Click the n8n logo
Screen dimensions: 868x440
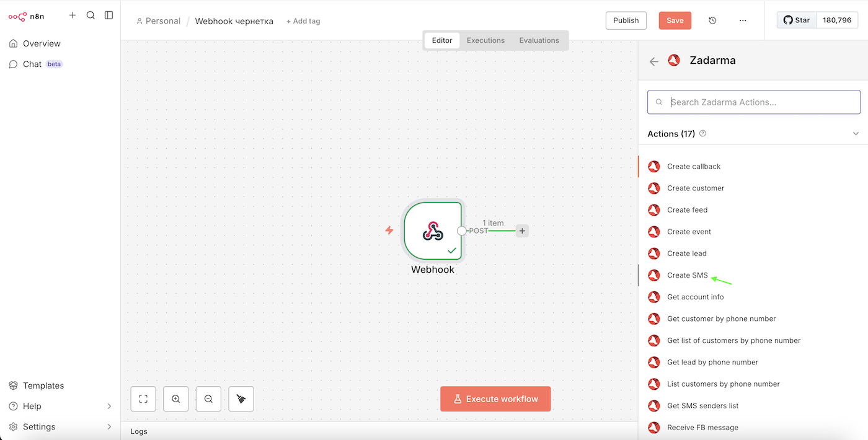(26, 16)
